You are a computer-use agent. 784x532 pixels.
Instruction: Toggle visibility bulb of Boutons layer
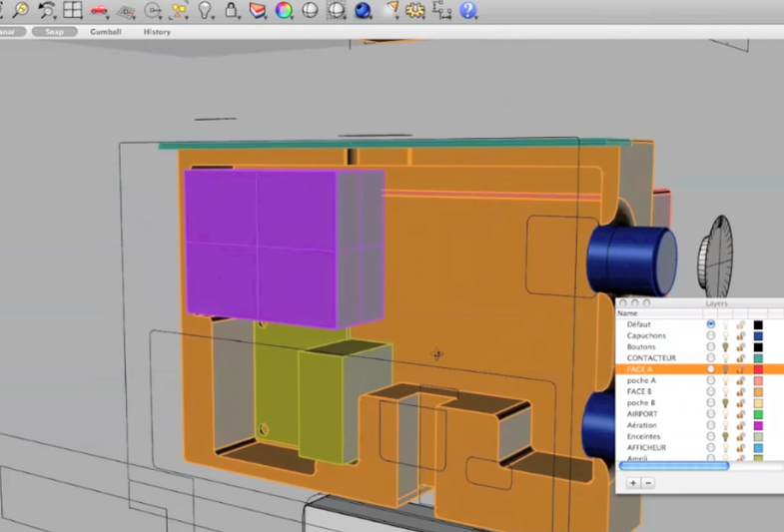[725, 346]
